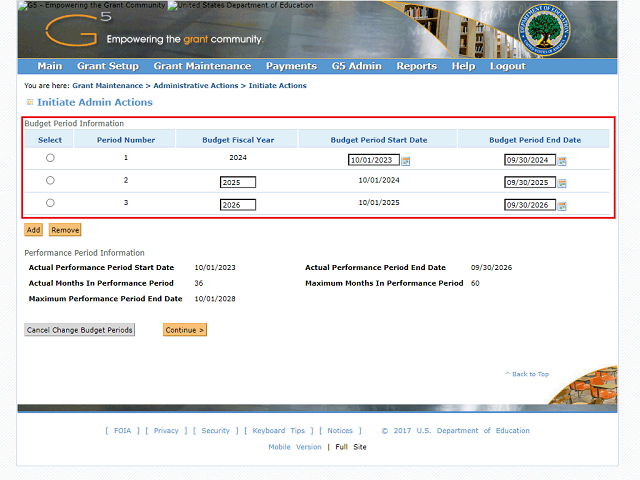
Task: Follow Grant Maintenance breadcrumb link
Action: click(108, 86)
